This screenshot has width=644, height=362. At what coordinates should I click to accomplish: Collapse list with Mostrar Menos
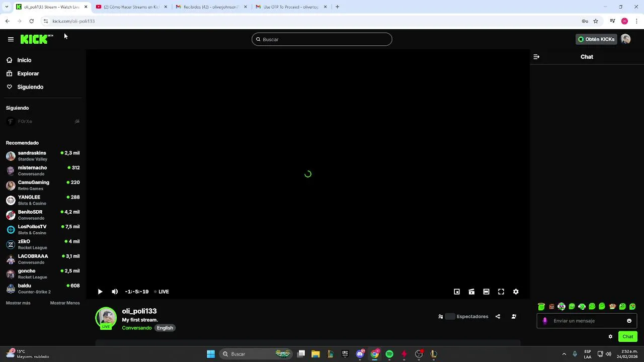[65, 303]
